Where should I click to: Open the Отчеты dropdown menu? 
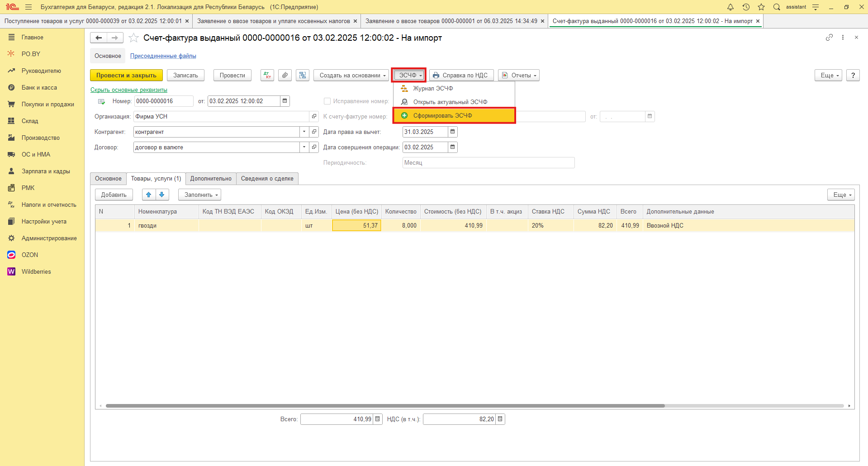point(519,75)
